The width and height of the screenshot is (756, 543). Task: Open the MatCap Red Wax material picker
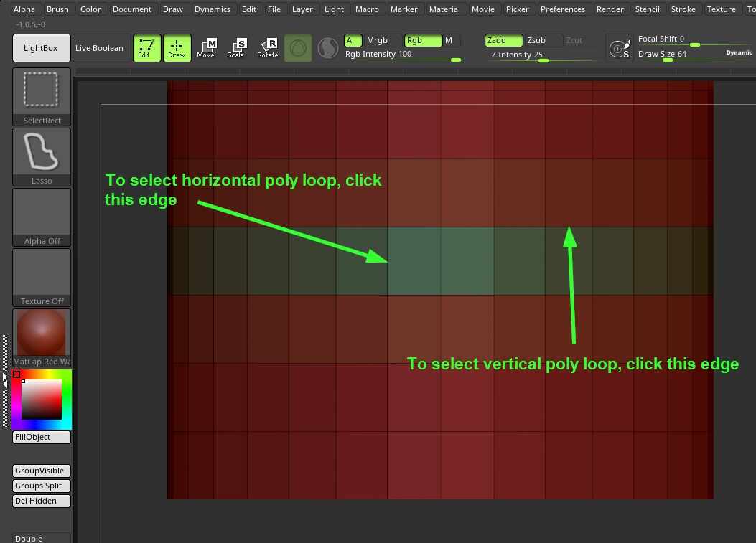point(42,338)
